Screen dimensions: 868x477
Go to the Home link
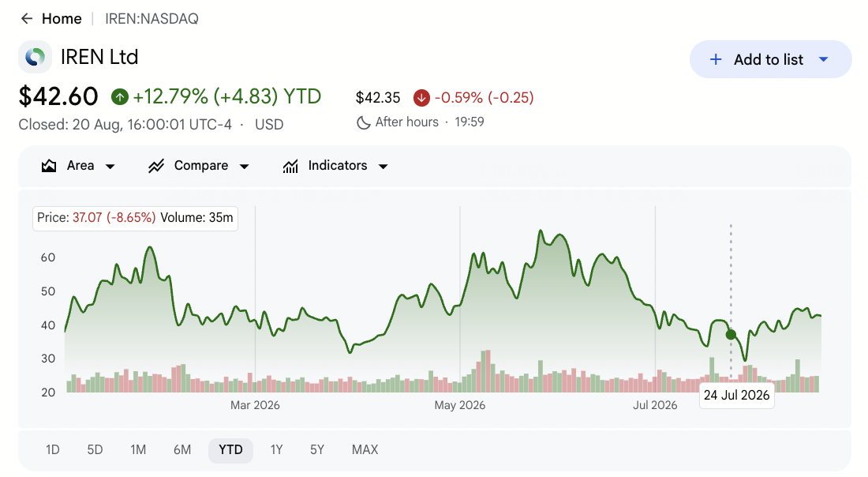(62, 19)
